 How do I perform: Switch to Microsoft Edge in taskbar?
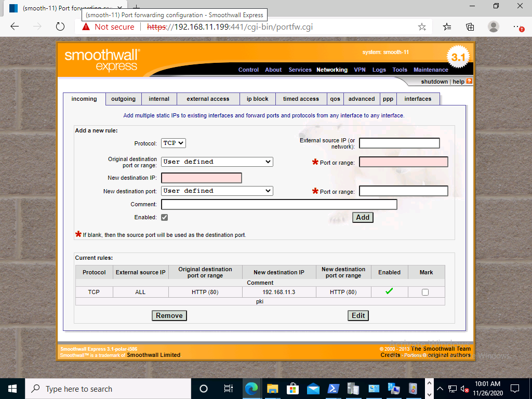(x=251, y=389)
